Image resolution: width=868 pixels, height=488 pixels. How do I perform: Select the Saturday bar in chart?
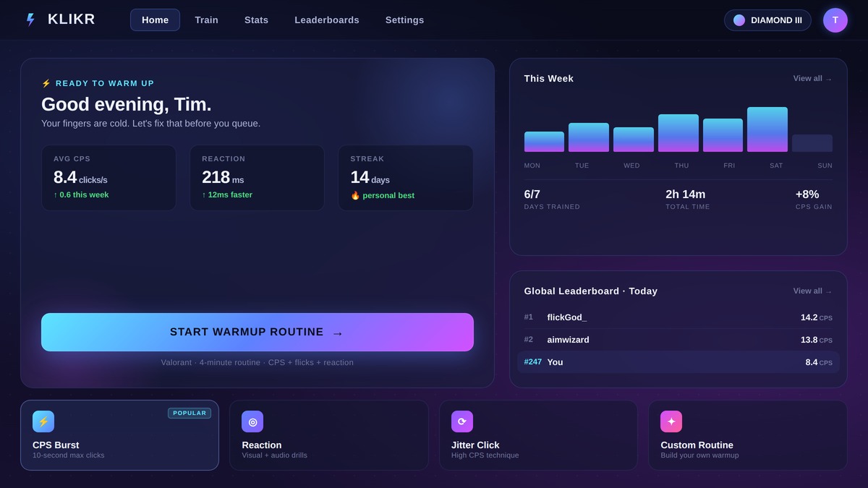[x=767, y=129]
